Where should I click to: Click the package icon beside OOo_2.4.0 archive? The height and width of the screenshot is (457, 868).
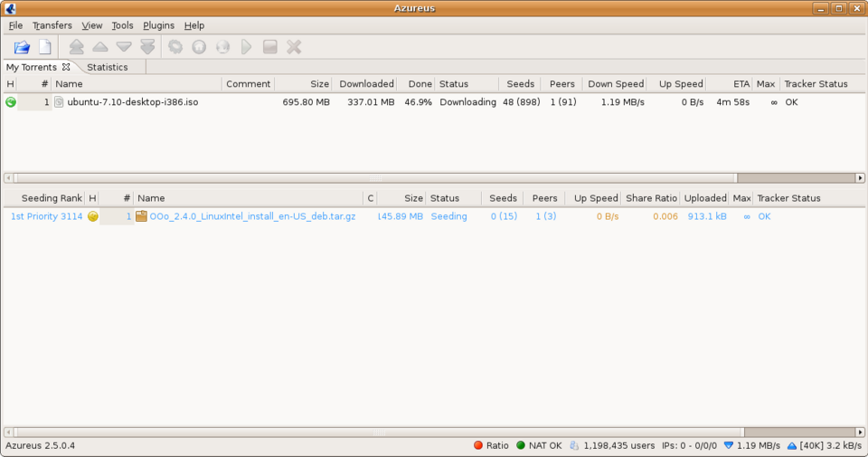142,216
